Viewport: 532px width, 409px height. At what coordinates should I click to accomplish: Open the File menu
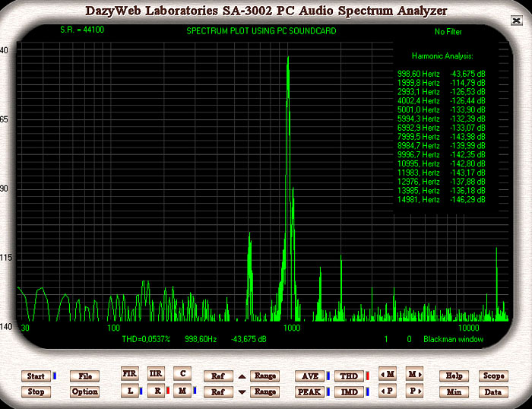[84, 376]
